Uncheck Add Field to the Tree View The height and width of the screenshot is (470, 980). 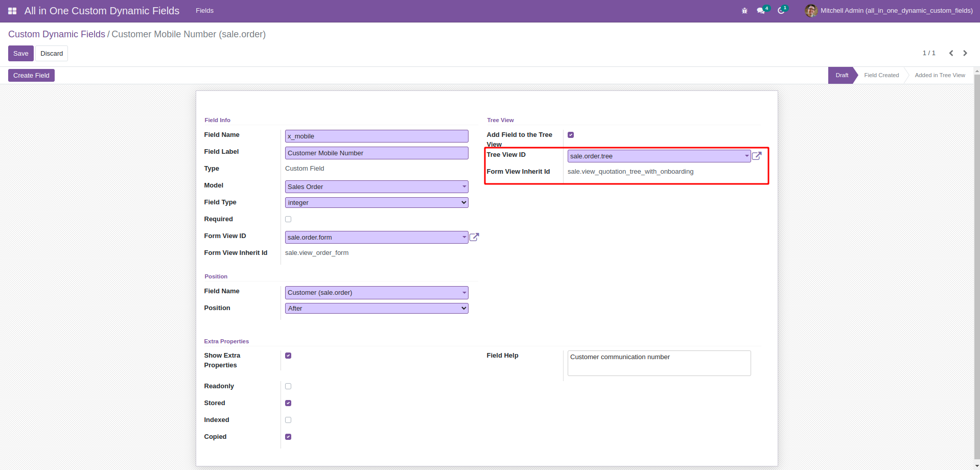[571, 135]
